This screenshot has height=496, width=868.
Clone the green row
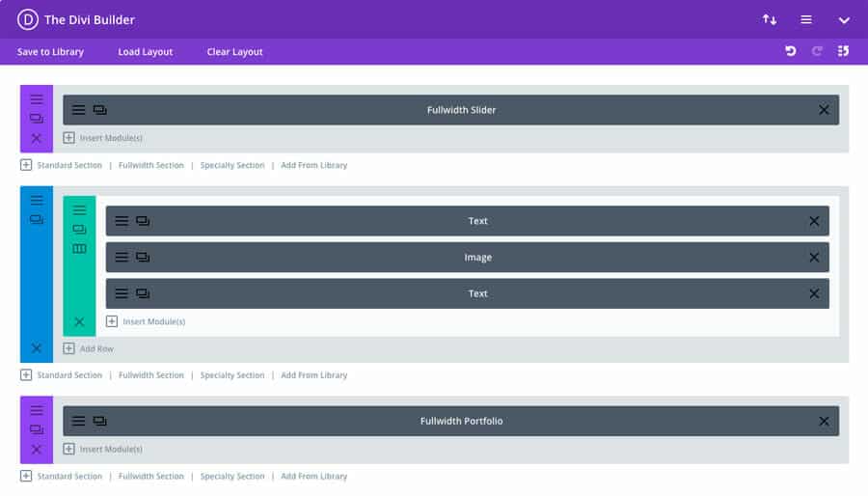tap(79, 229)
